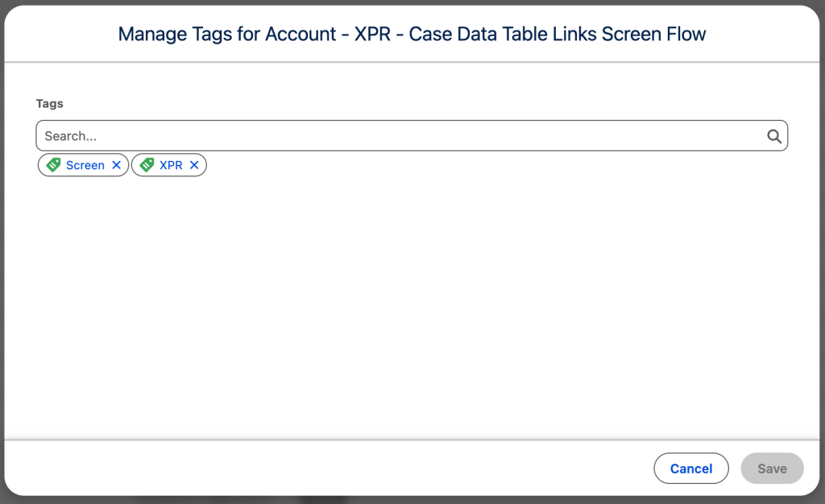Select the Screen tag label
Image resolution: width=825 pixels, height=504 pixels.
[x=85, y=165]
